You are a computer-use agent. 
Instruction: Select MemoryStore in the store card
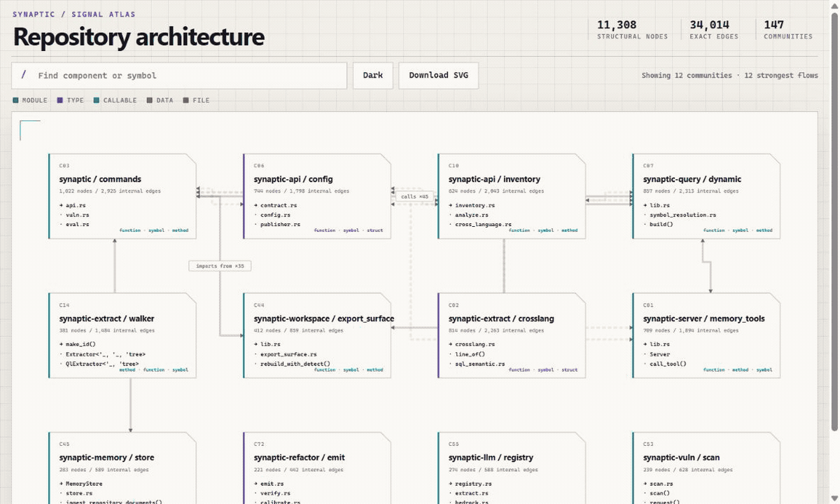coord(84,484)
